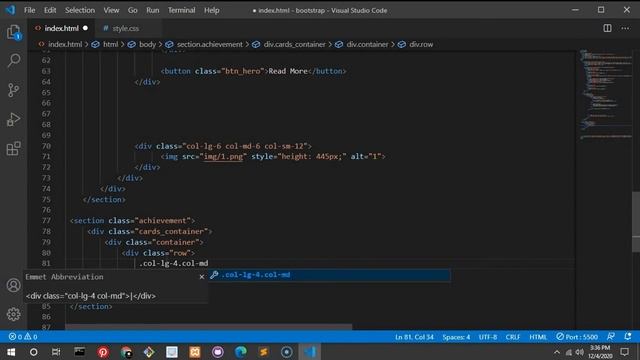Accept the .col-lg-4.col-md Emmet suggestion
This screenshot has height=360, width=640.
click(329, 275)
